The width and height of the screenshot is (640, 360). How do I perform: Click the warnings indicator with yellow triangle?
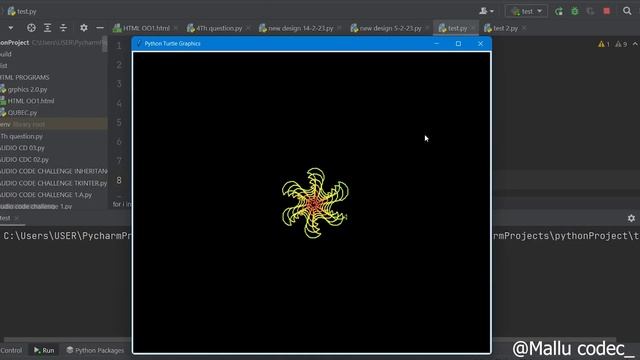604,44
